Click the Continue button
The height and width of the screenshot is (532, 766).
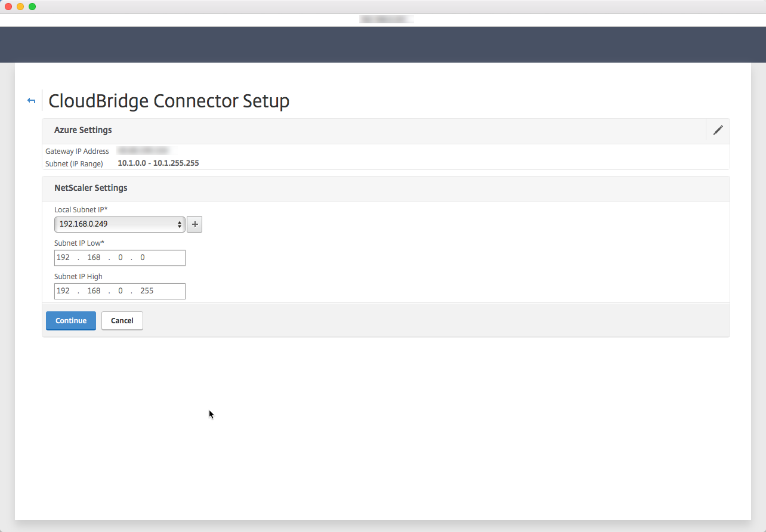tap(71, 321)
